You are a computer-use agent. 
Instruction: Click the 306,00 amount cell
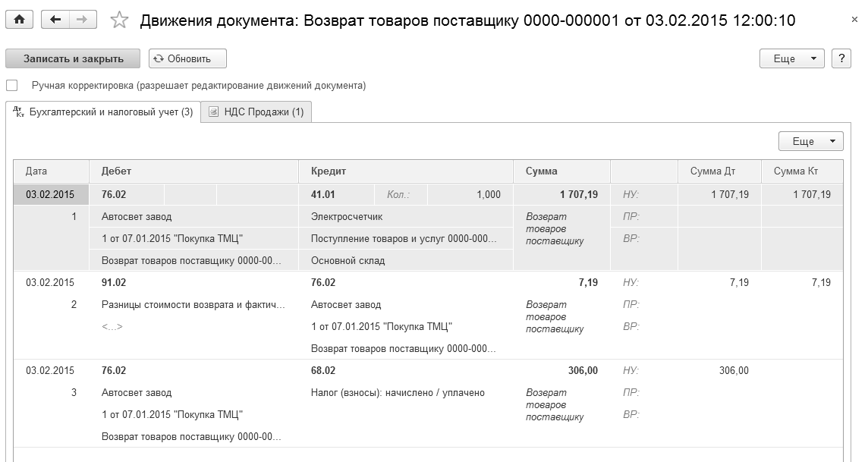[x=582, y=371]
